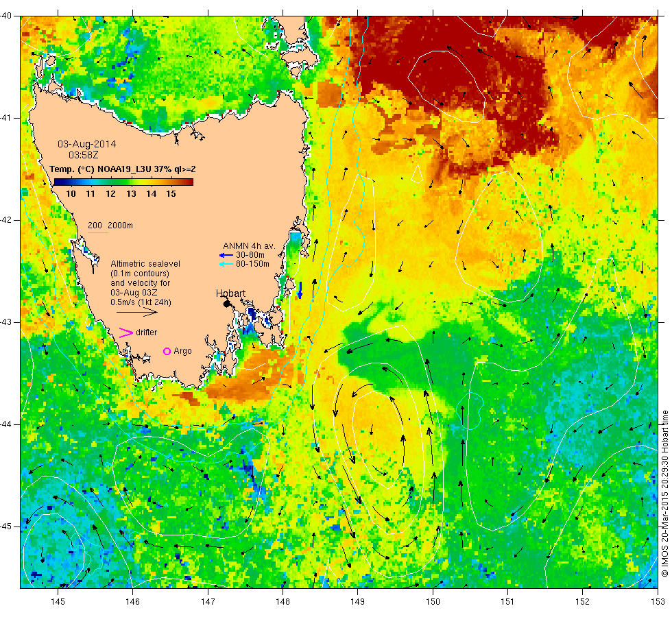
Task: Click longitude axis label 153
Action: tap(658, 602)
